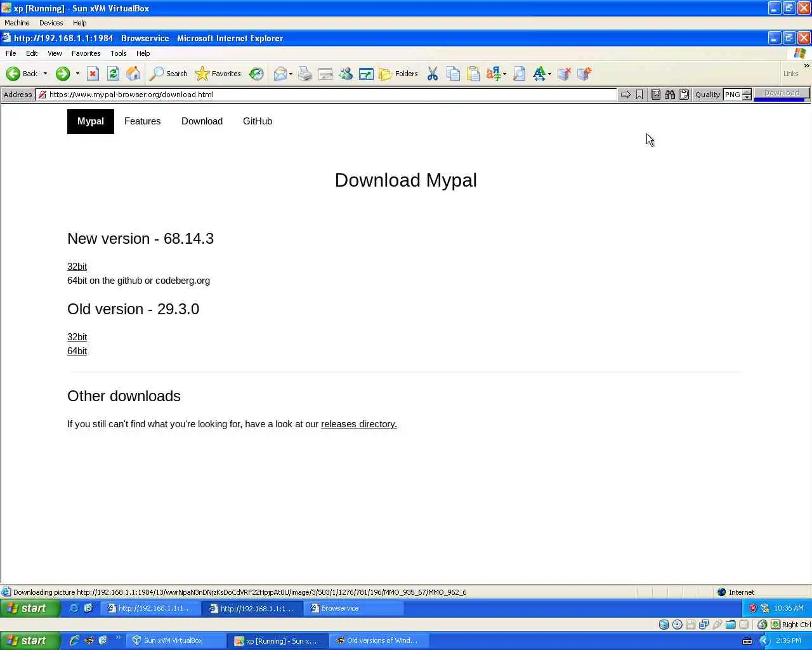The width and height of the screenshot is (812, 650).
Task: Open the VirtualBox Devices menu
Action: (51, 23)
